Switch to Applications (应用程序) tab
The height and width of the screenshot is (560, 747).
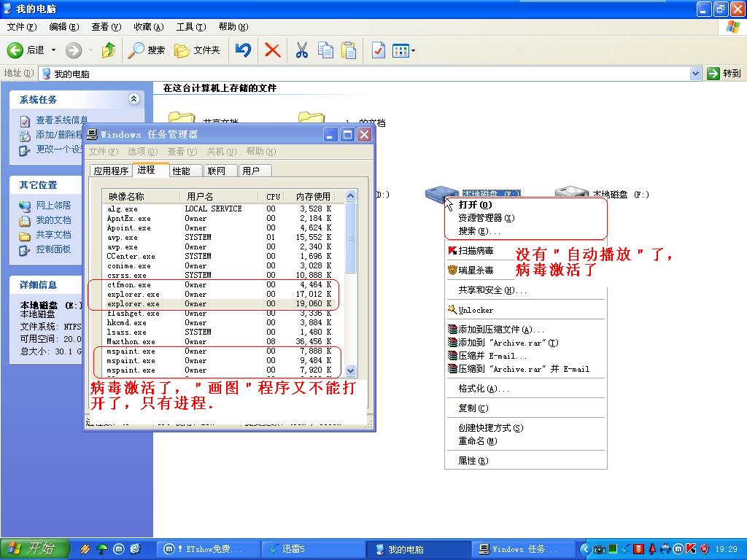pyautogui.click(x=111, y=171)
